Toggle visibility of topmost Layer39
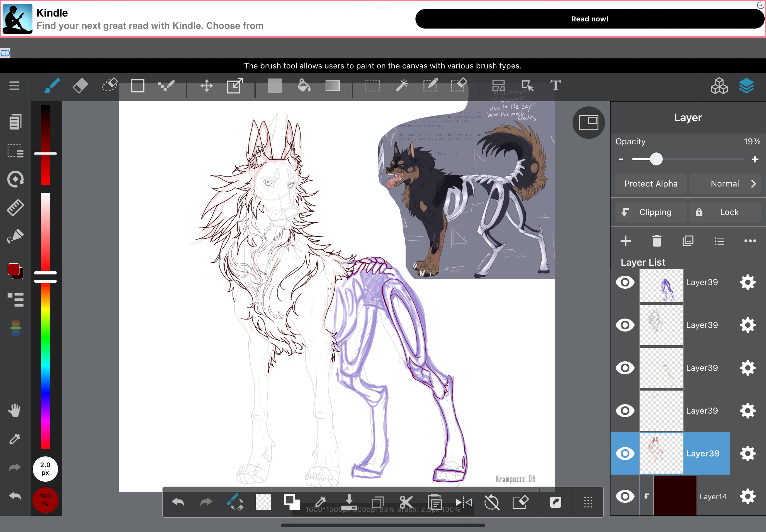 [625, 282]
